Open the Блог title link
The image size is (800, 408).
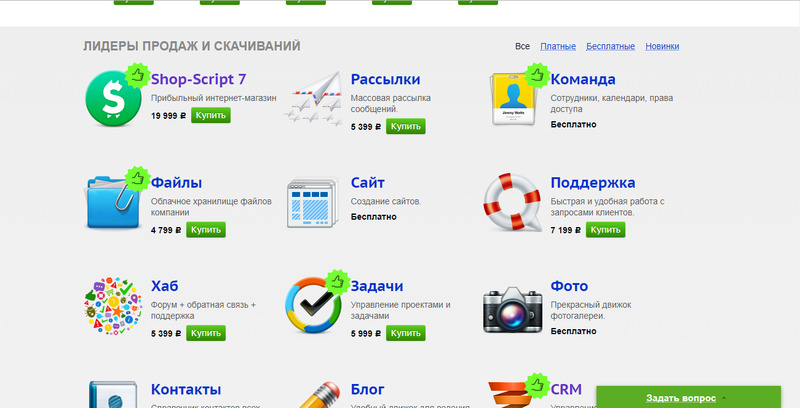pos(367,390)
